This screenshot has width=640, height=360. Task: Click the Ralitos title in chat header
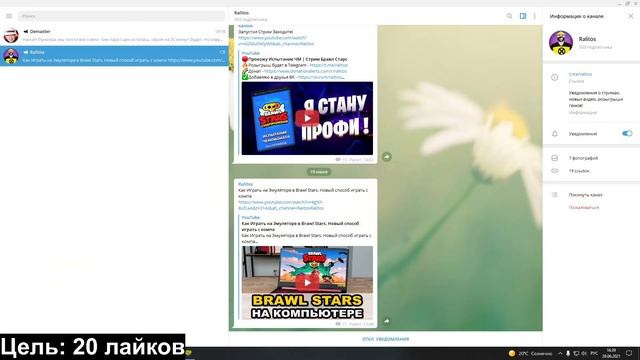click(241, 13)
